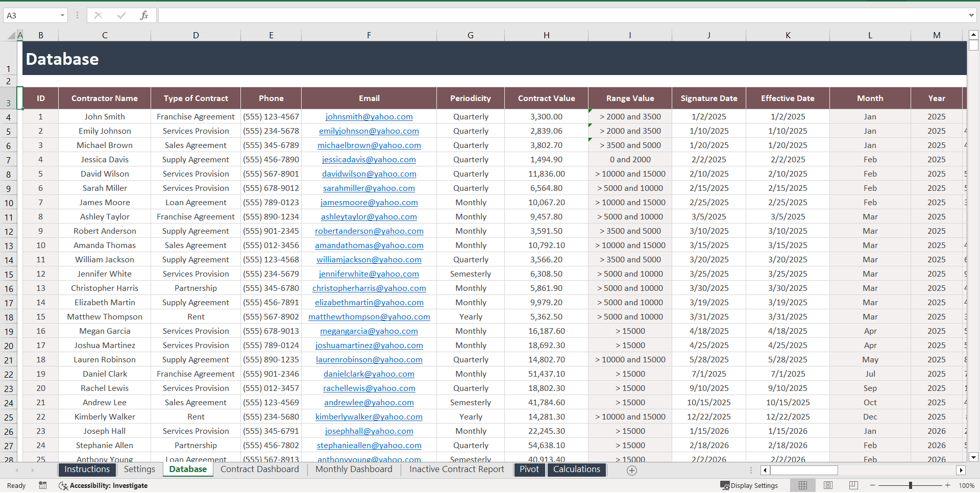Click inside the formula bar input
980x493 pixels.
[561, 15]
